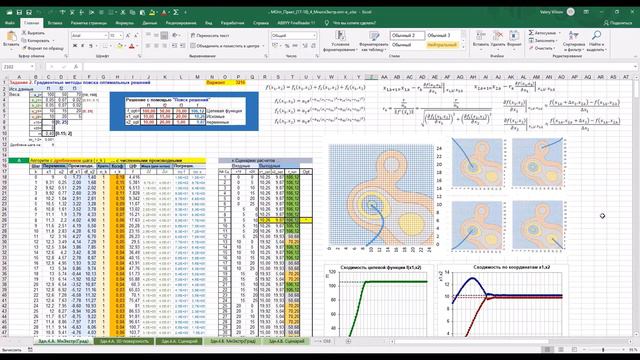Open font color dropdown arrow

coord(137,46)
